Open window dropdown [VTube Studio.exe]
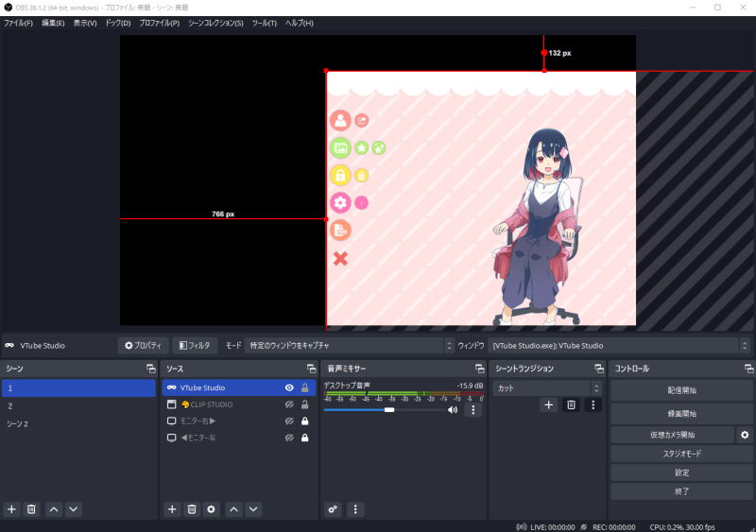Viewport: 756px width, 532px height. coord(620,345)
